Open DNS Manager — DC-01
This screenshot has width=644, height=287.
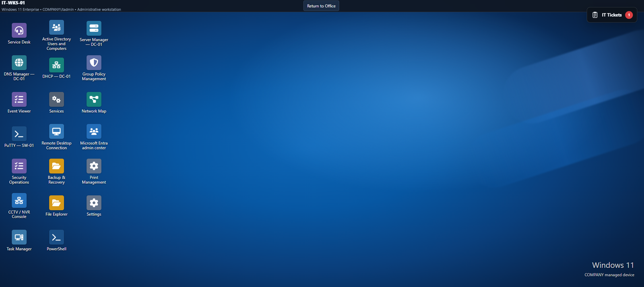[x=19, y=63]
